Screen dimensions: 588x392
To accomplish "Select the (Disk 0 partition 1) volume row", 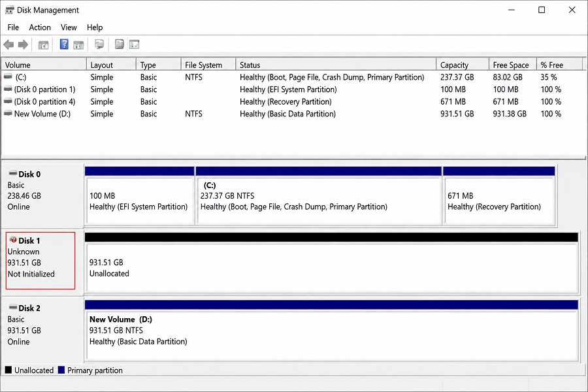I will [293, 90].
